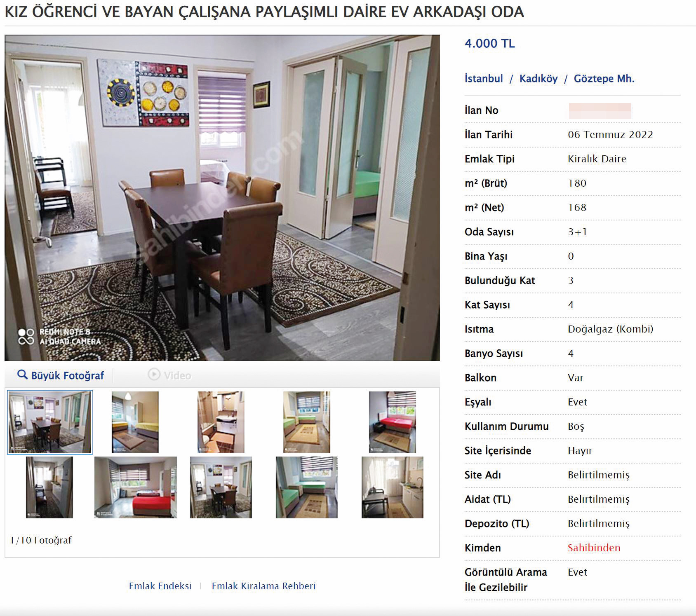Select the top-row red bed thumbnail

pyautogui.click(x=393, y=422)
